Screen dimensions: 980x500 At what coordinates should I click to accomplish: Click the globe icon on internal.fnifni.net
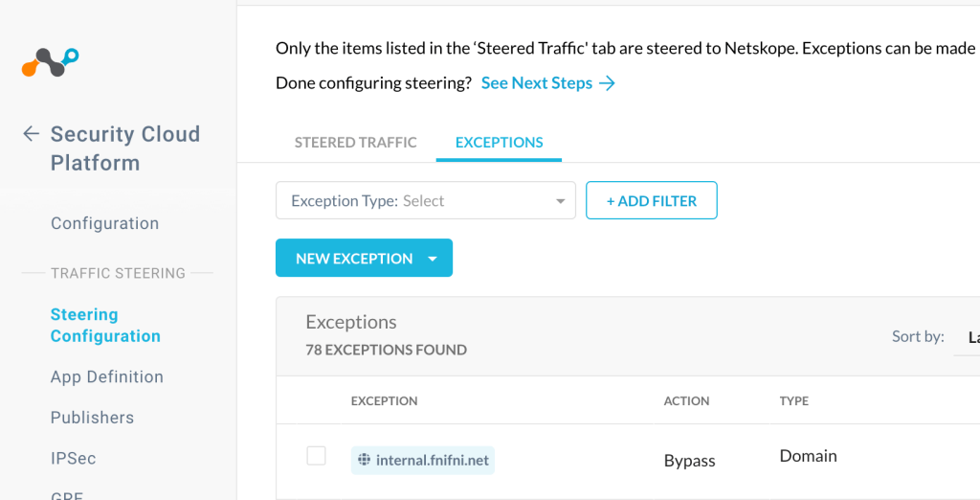point(364,460)
